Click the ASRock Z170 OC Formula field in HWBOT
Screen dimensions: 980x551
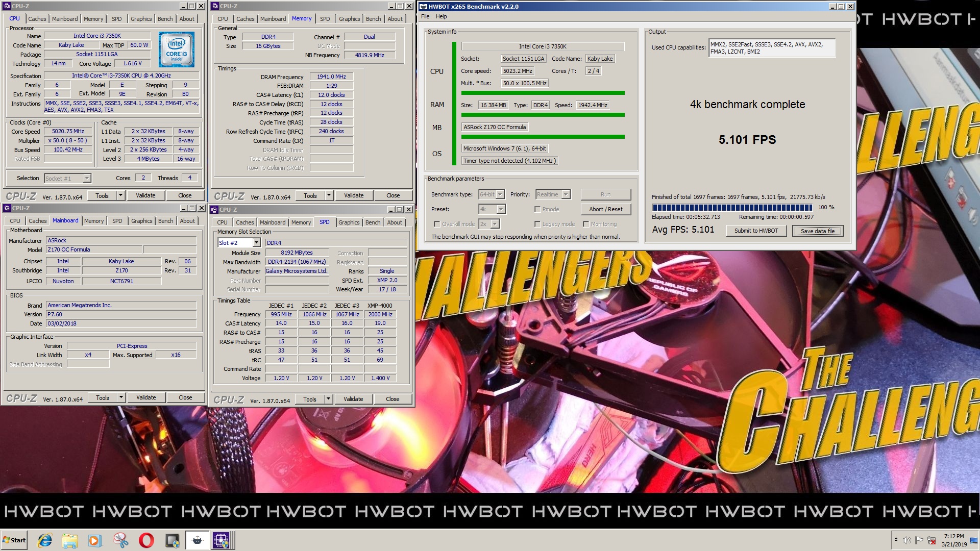click(x=495, y=127)
